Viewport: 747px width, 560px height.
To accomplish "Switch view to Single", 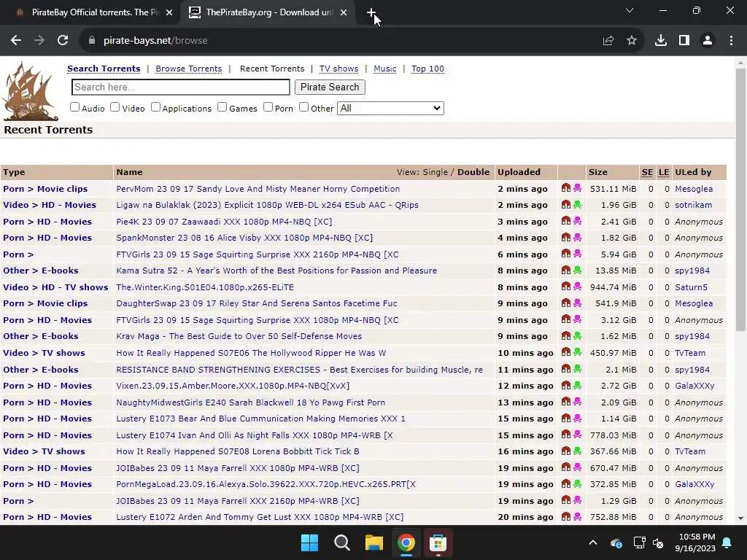I will (x=435, y=172).
